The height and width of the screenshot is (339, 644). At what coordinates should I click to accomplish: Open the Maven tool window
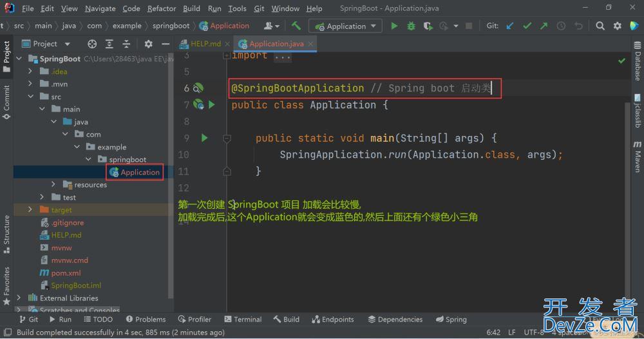pos(638,156)
